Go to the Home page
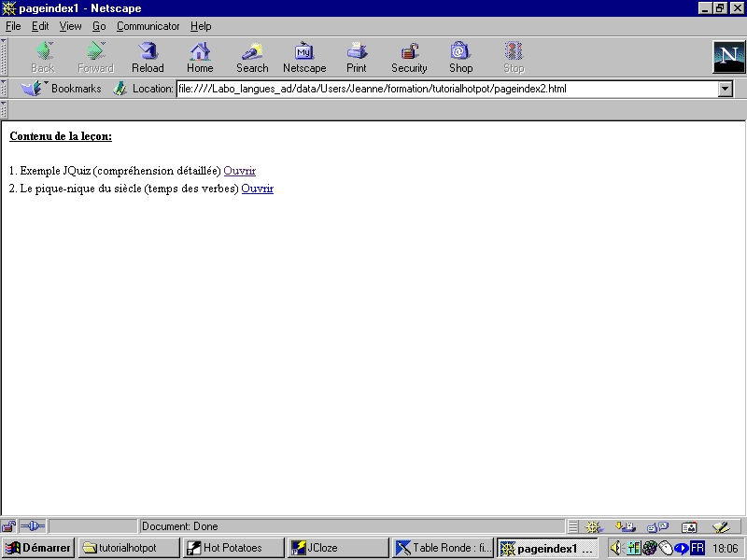Image resolution: width=747 pixels, height=560 pixels. pyautogui.click(x=200, y=57)
